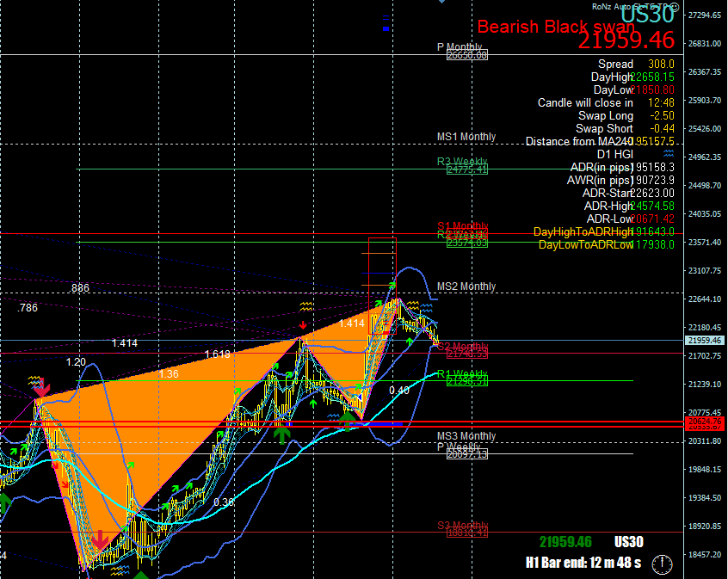Click the RoNz Auto SL TS TP label
Image resolution: width=728 pixels, height=579 pixels.
click(x=631, y=7)
